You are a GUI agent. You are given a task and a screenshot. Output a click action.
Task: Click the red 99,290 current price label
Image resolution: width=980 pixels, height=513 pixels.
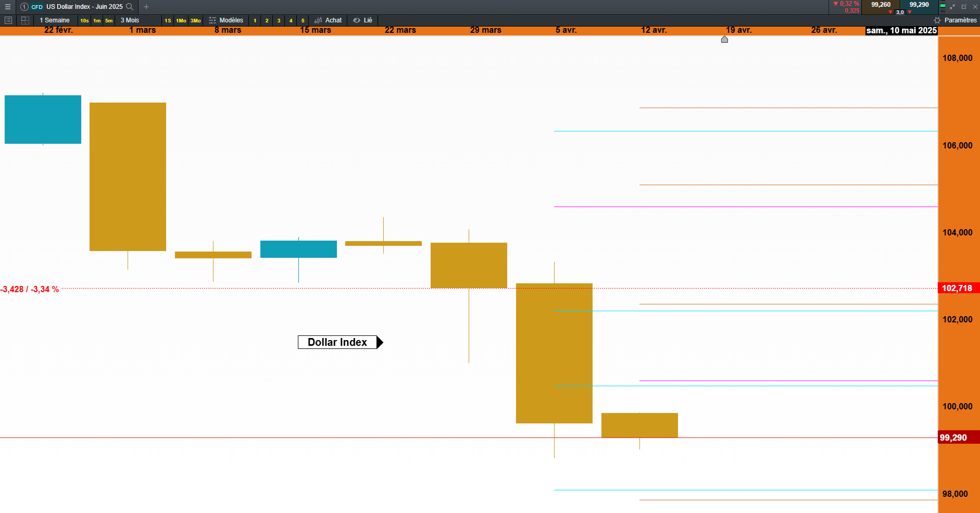pos(958,437)
